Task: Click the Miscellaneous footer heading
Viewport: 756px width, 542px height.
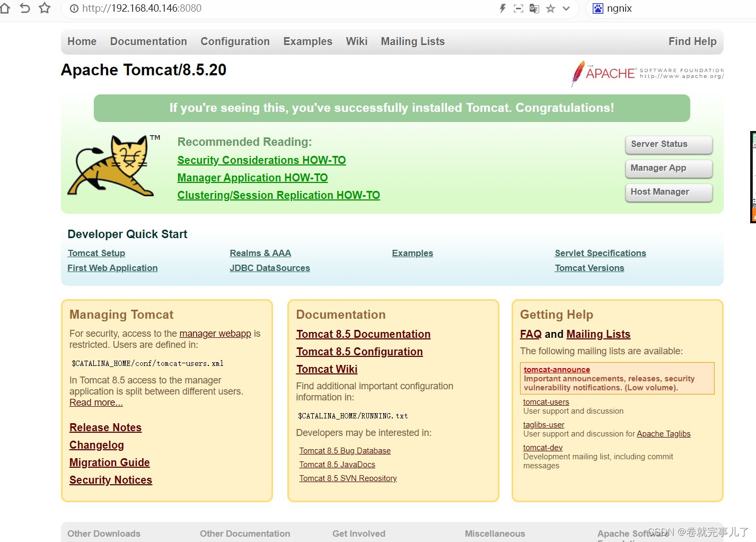Action: click(495, 534)
